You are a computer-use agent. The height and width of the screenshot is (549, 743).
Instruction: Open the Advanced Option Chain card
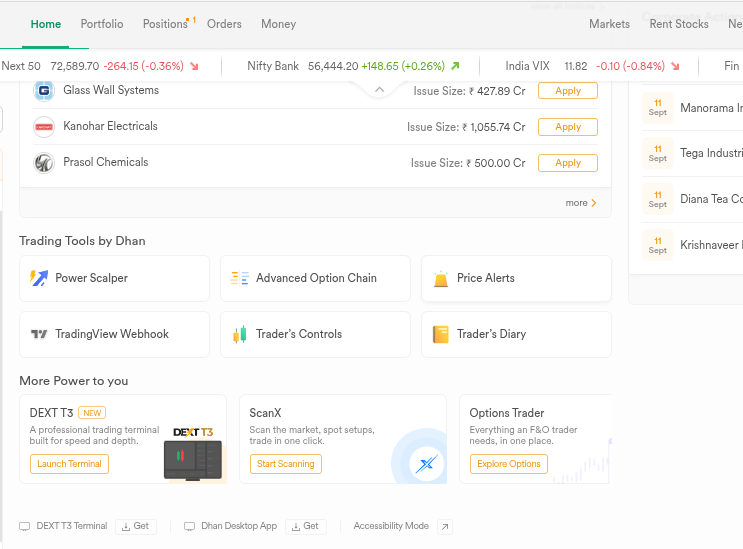315,279
